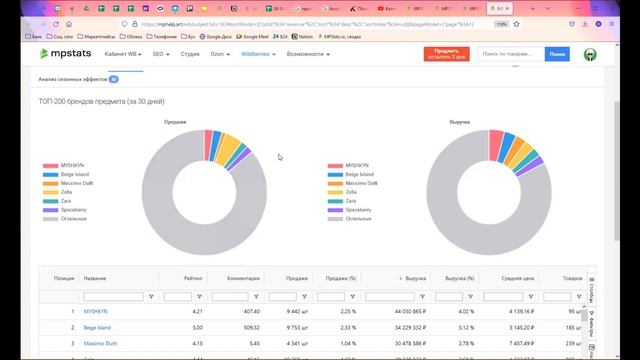Click the red Продлить button
Image resolution: width=640 pixels, height=360 pixels.
click(447, 54)
